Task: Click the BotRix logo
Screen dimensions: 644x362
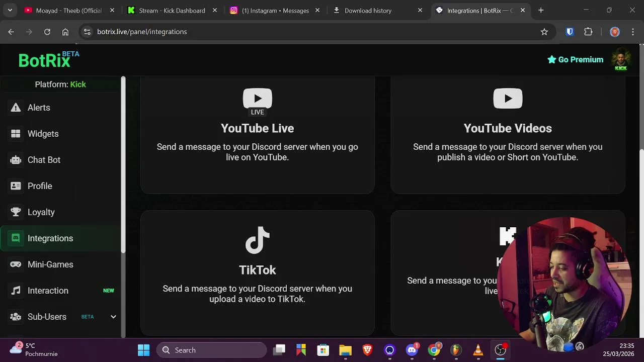Action: [48, 60]
